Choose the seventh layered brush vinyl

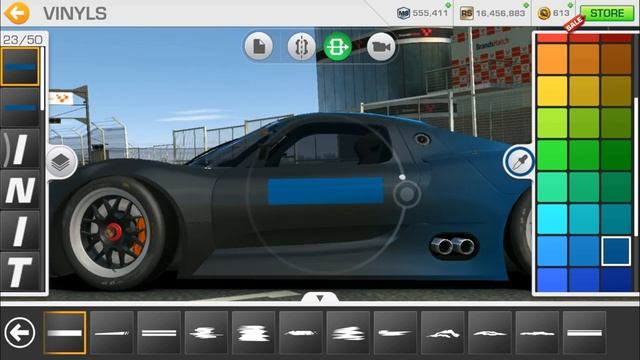click(348, 333)
